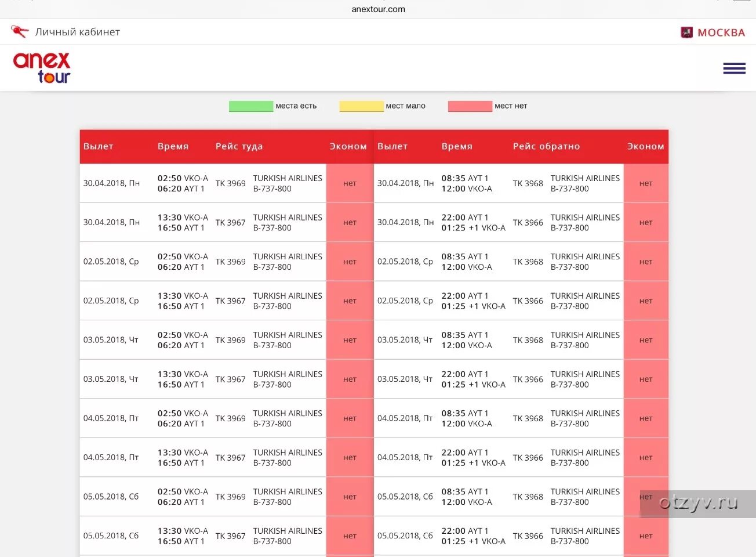Click time 13:30 VKO-A on 03.05.2018 row
Viewport: 756px width, 557px height.
click(183, 374)
